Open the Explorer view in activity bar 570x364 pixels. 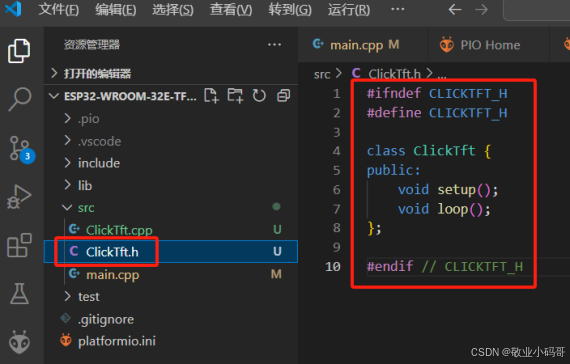[19, 51]
